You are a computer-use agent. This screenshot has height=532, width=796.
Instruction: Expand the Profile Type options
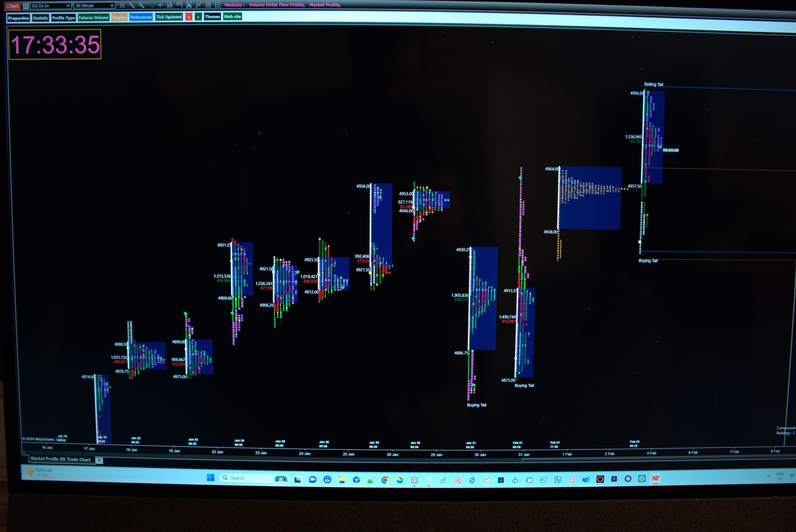click(x=63, y=18)
